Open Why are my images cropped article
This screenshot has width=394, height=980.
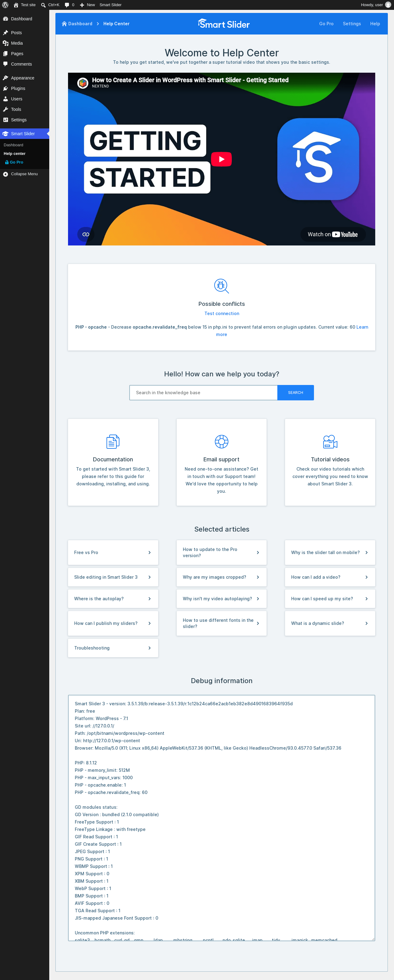coord(221,577)
